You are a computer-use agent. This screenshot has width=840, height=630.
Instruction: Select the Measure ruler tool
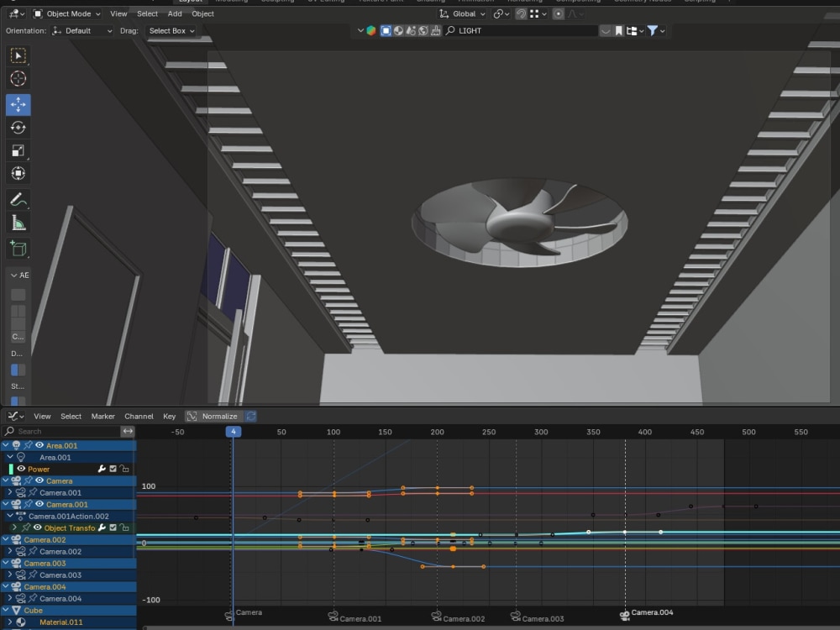pyautogui.click(x=18, y=223)
